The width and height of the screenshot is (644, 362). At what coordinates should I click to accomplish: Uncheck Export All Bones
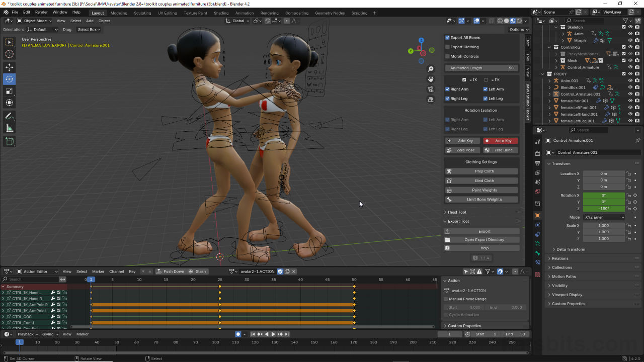[447, 37]
